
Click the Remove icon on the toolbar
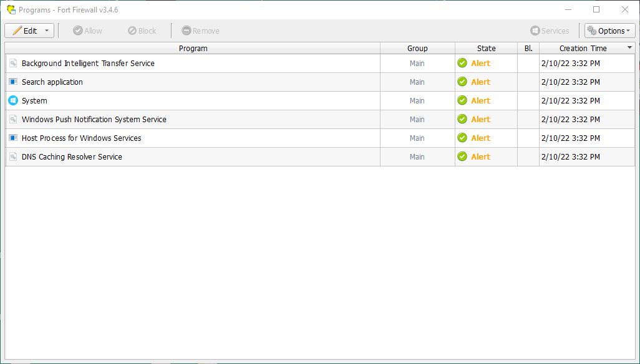pyautogui.click(x=186, y=30)
